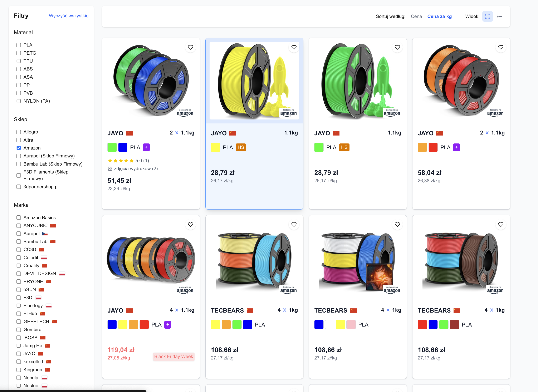Viewport: 538px width, 392px height.
Task: Click Black Friday Week badge
Action: coord(173,356)
